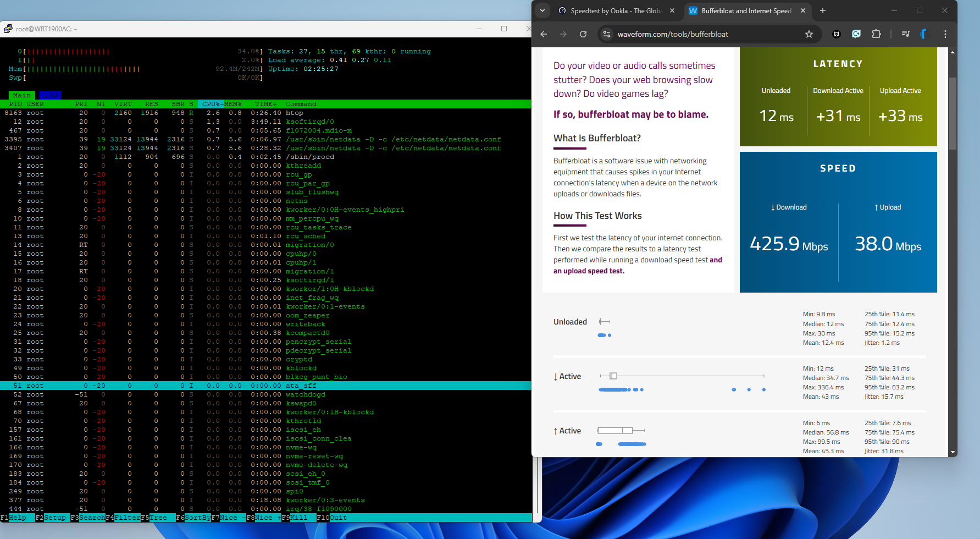
Task: Close the Bufferbloat tab
Action: [803, 10]
